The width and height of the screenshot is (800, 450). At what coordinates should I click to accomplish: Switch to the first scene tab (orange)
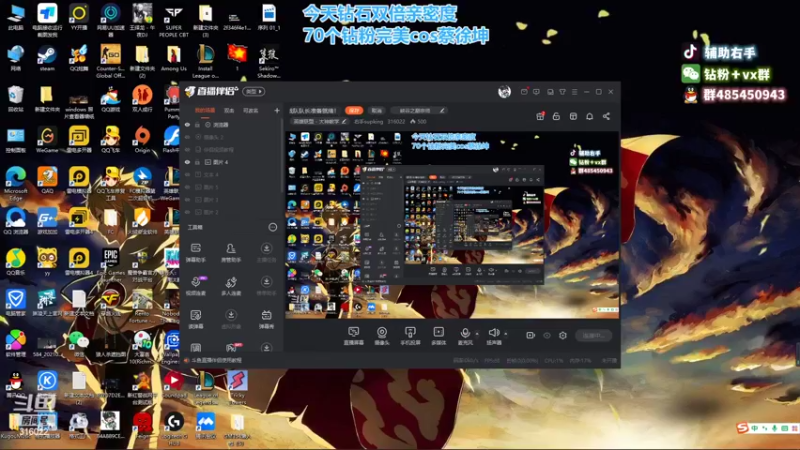coord(205,110)
